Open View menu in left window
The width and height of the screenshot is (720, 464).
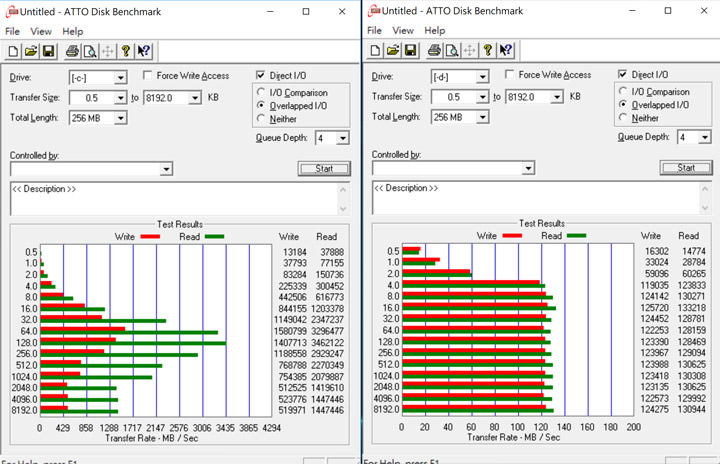coord(40,31)
